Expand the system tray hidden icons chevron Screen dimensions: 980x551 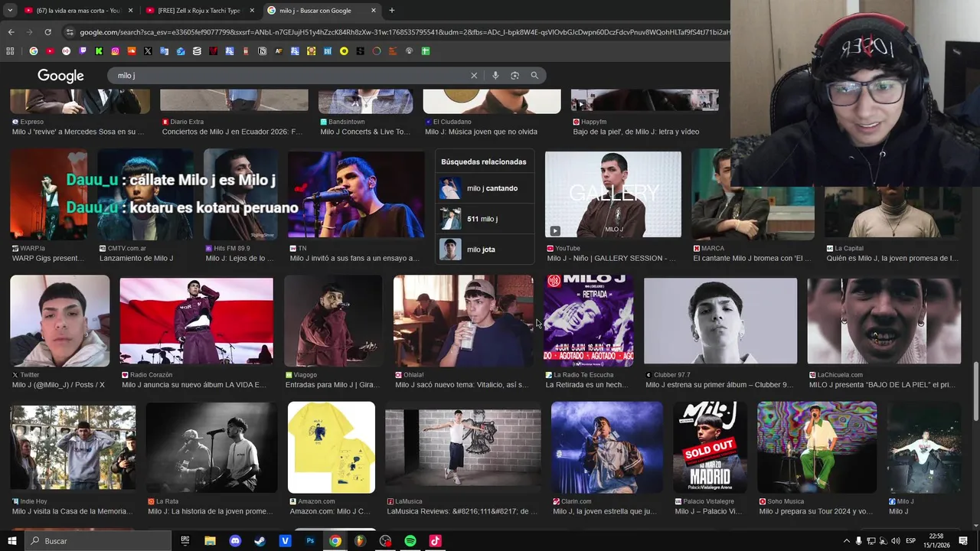tap(846, 541)
